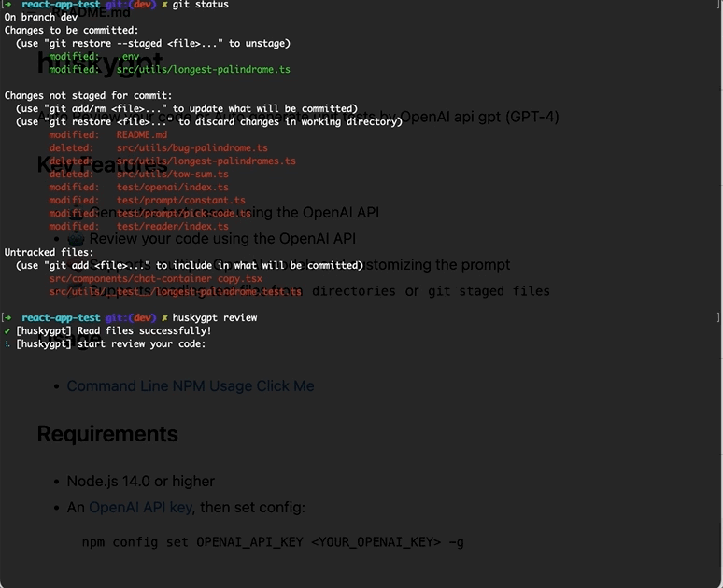Click the Requirements heading in README
This screenshot has width=723, height=588.
[x=107, y=434]
